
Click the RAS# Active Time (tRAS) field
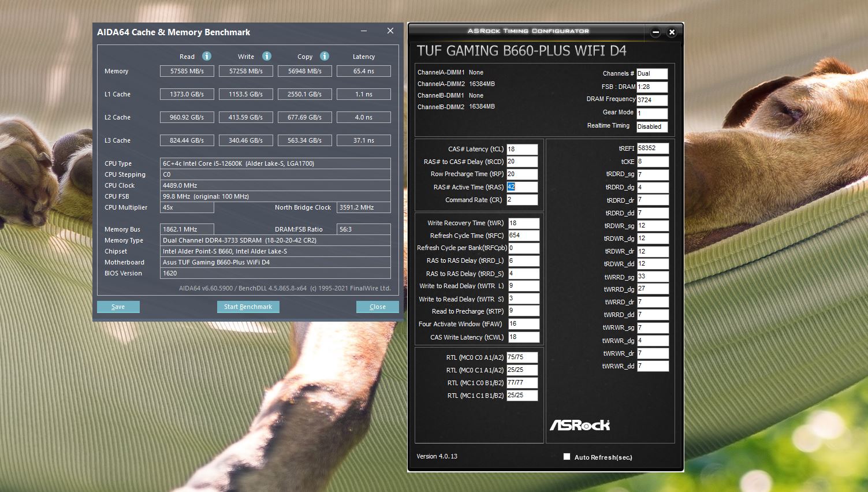coord(522,187)
